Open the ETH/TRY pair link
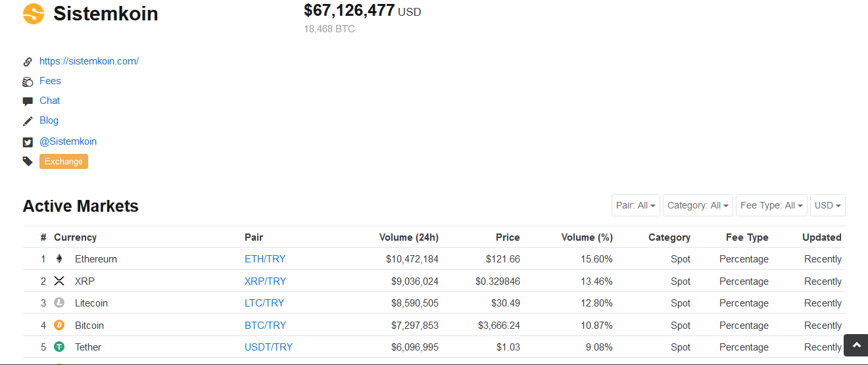Image resolution: width=868 pixels, height=365 pixels. click(265, 259)
